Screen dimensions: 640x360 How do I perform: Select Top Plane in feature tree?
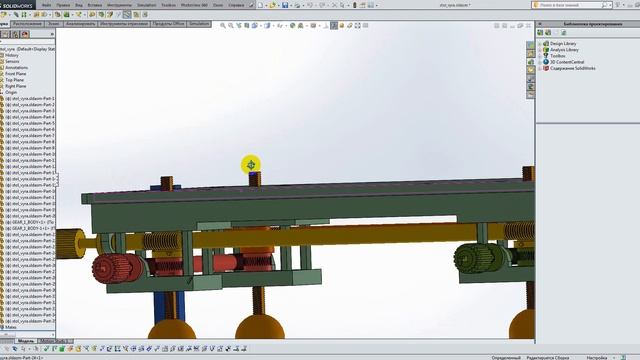[14, 80]
